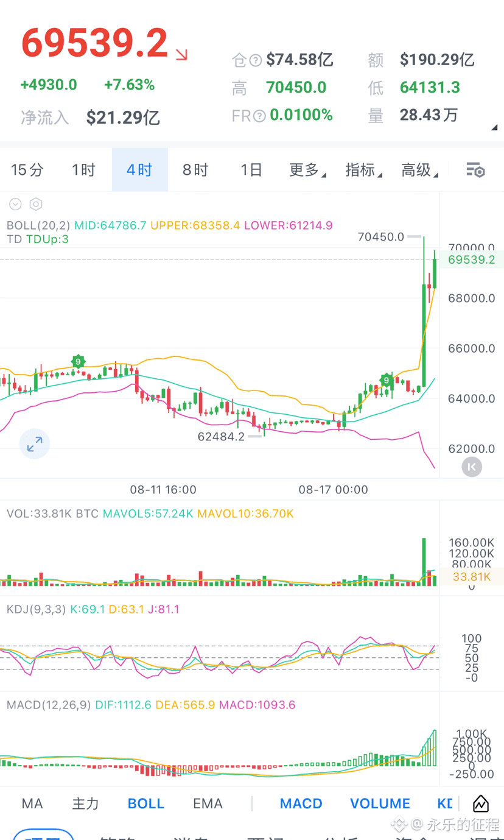Tap the 高 70450.0 high value
The image size is (504, 840).
296,88
